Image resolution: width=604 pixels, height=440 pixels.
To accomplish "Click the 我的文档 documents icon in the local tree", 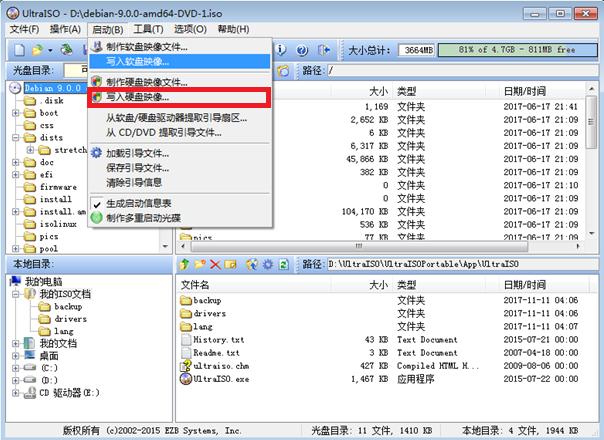I will 29,343.
